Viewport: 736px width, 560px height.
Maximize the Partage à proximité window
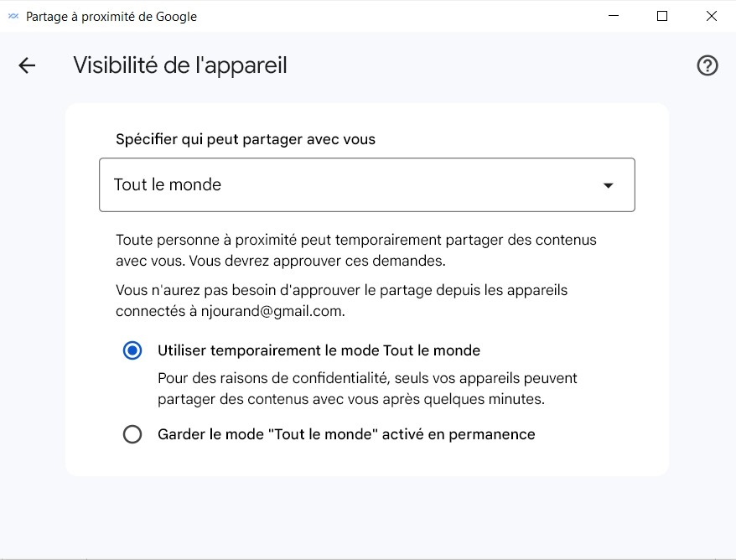pos(662,16)
